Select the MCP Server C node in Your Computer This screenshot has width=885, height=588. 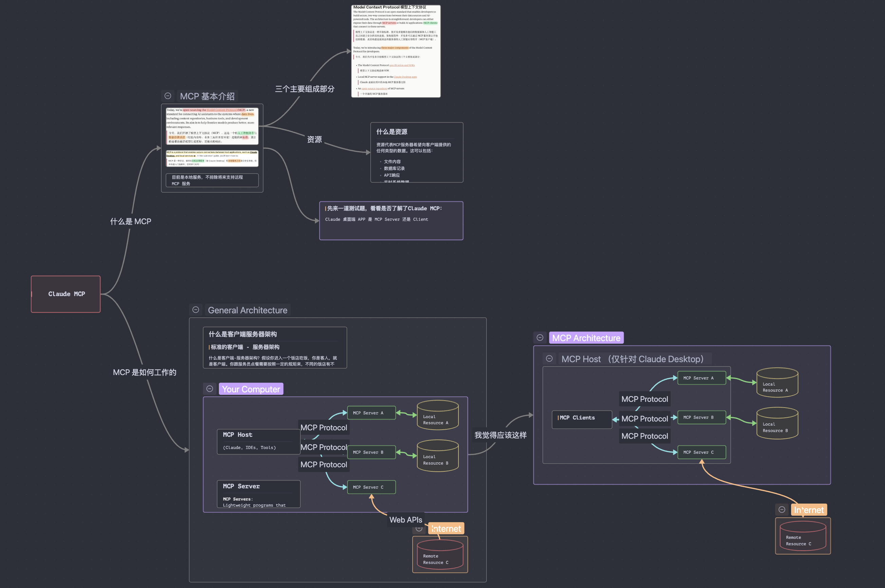point(371,487)
